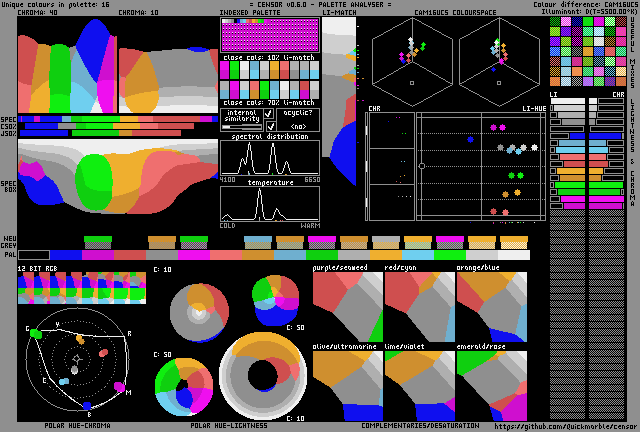Click the 'CAM16UCS COLOURSPACE' heading

click(455, 13)
